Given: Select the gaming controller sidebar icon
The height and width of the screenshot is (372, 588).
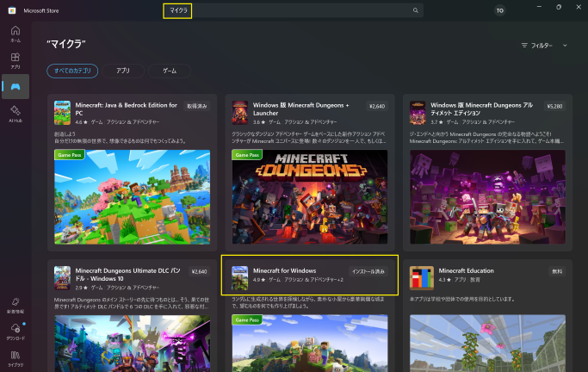Looking at the screenshot, I should [x=15, y=86].
